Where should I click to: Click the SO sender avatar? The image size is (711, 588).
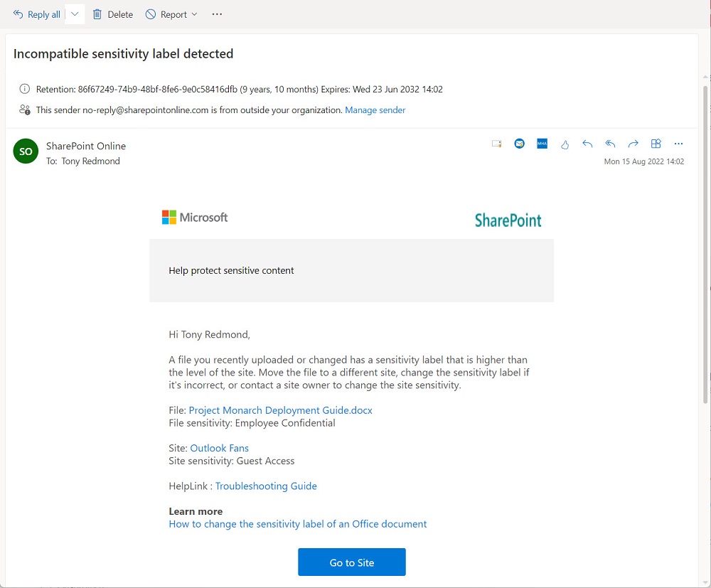26,151
